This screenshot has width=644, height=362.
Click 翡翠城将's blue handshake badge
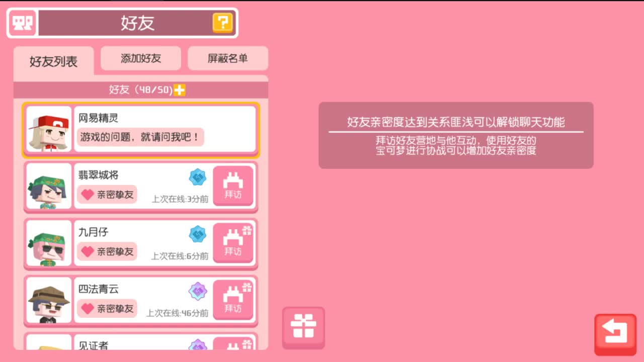pyautogui.click(x=198, y=177)
